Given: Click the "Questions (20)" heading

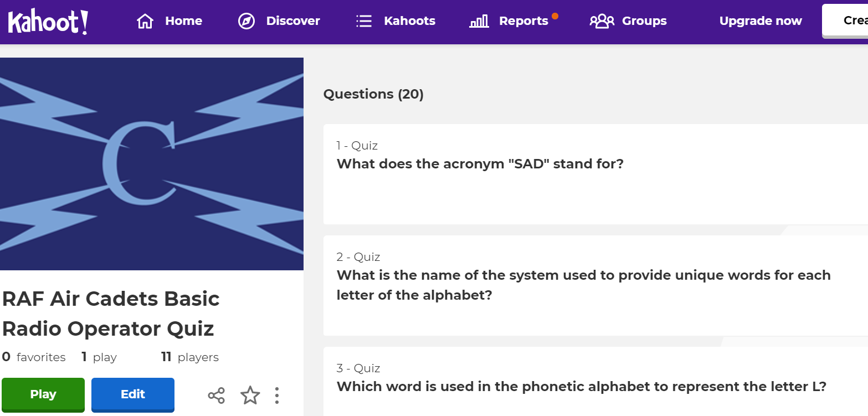Looking at the screenshot, I should point(373,94).
